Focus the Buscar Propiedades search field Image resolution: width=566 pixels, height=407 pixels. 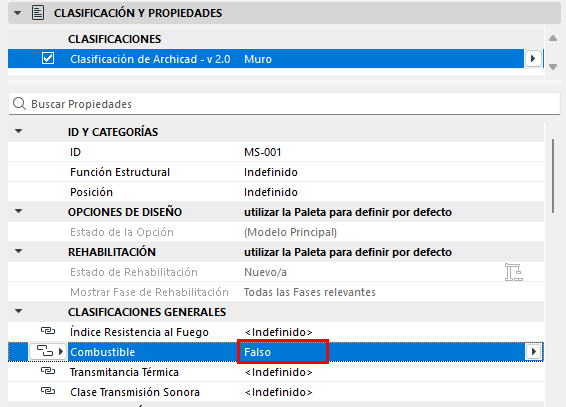click(284, 104)
